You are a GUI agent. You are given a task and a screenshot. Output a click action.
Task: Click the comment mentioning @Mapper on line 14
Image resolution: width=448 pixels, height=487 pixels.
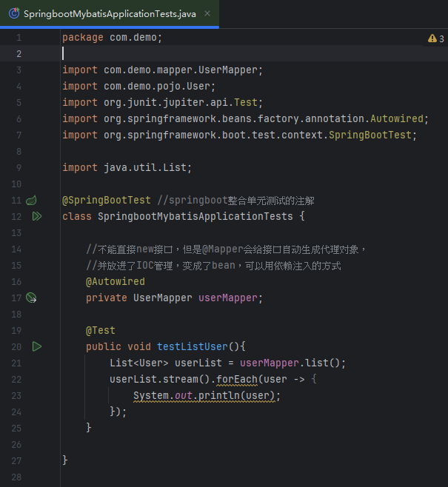point(226,249)
